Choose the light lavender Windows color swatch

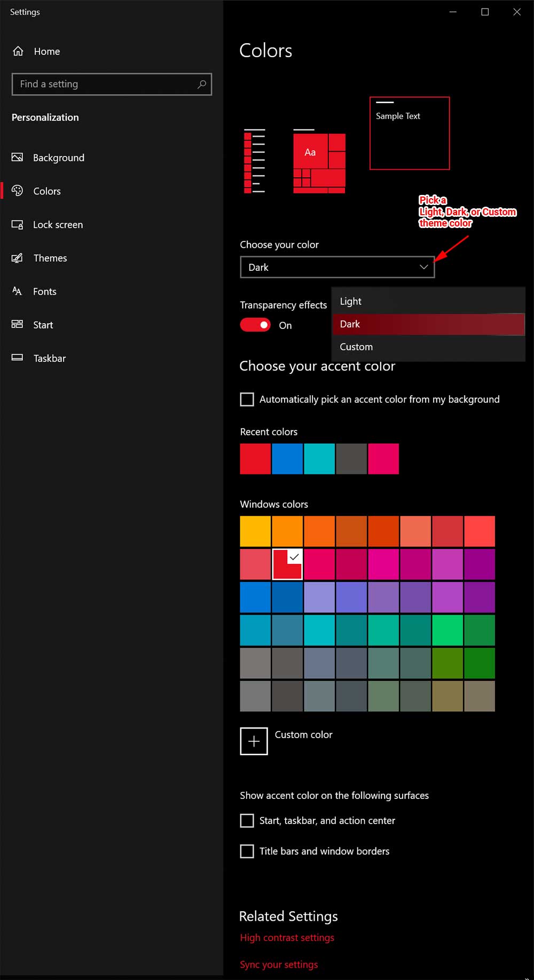[x=319, y=597]
